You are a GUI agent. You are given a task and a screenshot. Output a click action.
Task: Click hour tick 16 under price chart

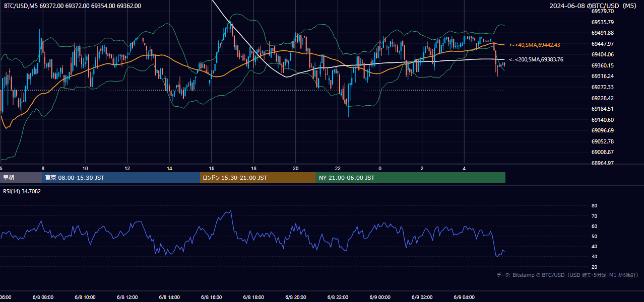click(212, 168)
